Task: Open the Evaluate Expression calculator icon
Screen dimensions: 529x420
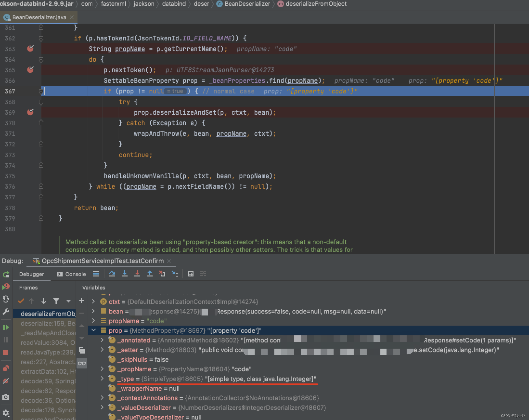Action: pyautogui.click(x=190, y=274)
